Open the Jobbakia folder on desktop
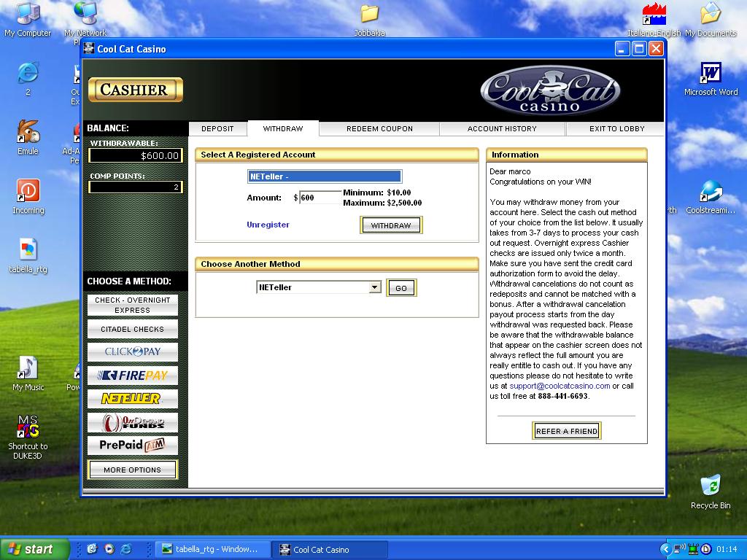Screen dimensions: 747x560 click(x=369, y=19)
